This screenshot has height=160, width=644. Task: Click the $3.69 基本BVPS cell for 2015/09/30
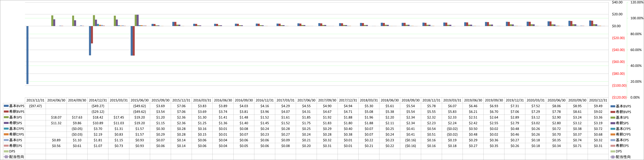160,106
